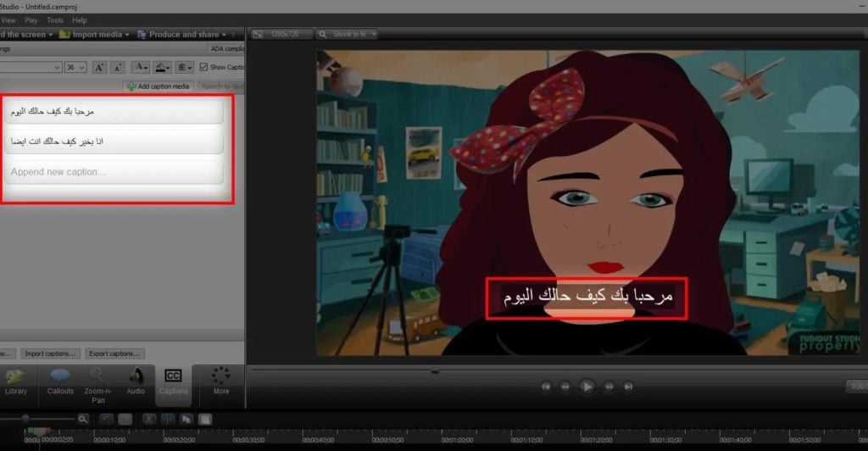
Task: Click the timeline zoom slider handle
Action: coord(25,419)
